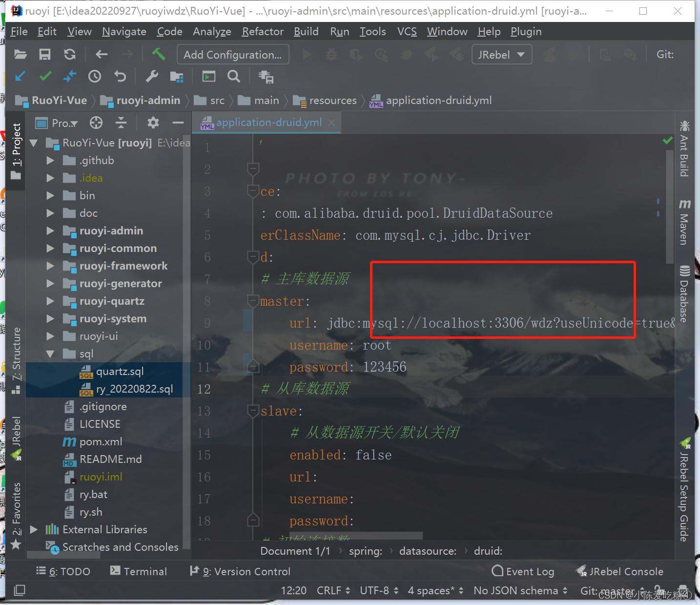Collapse the RuoYi-Vue root project node
Viewport: 700px width, 605px height.
tap(34, 143)
